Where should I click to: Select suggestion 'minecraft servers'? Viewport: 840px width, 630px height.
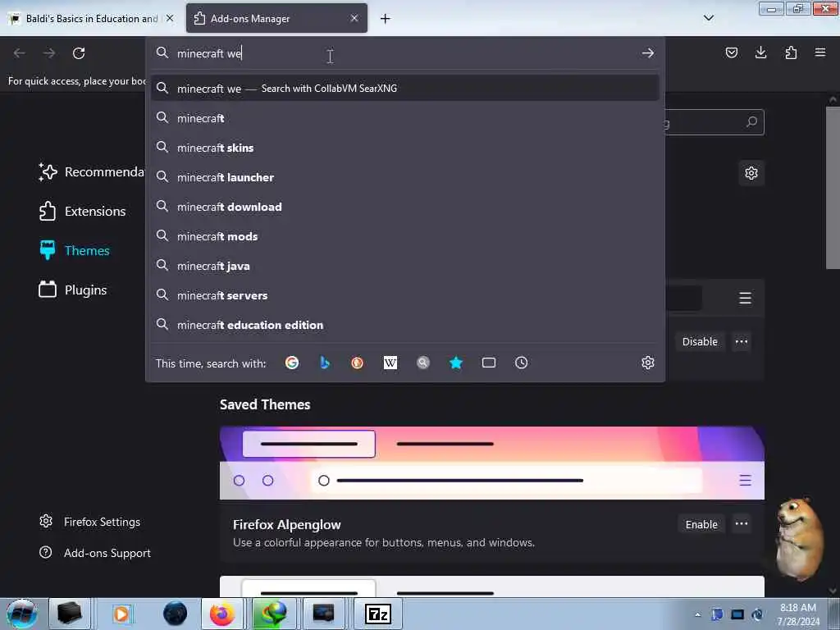pyautogui.click(x=405, y=295)
